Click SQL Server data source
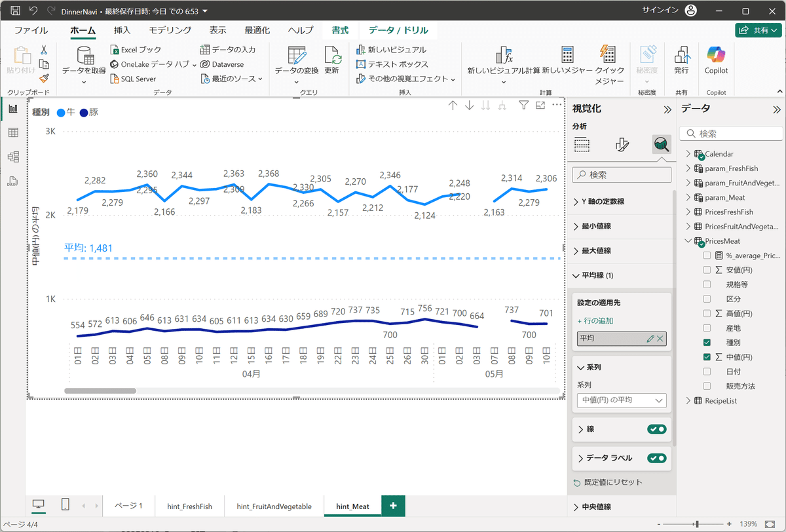The image size is (786, 532). (133, 79)
